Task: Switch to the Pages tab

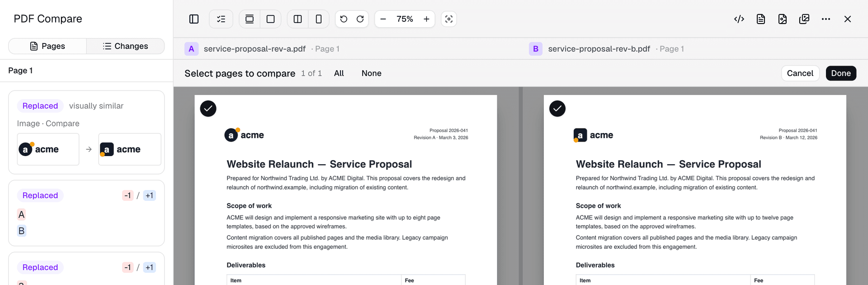Action: click(47, 46)
